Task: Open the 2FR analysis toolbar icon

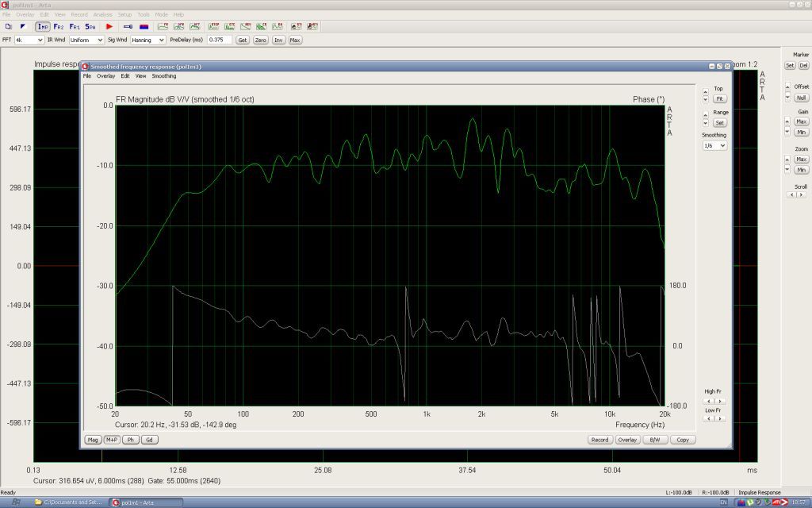Action: click(x=179, y=26)
